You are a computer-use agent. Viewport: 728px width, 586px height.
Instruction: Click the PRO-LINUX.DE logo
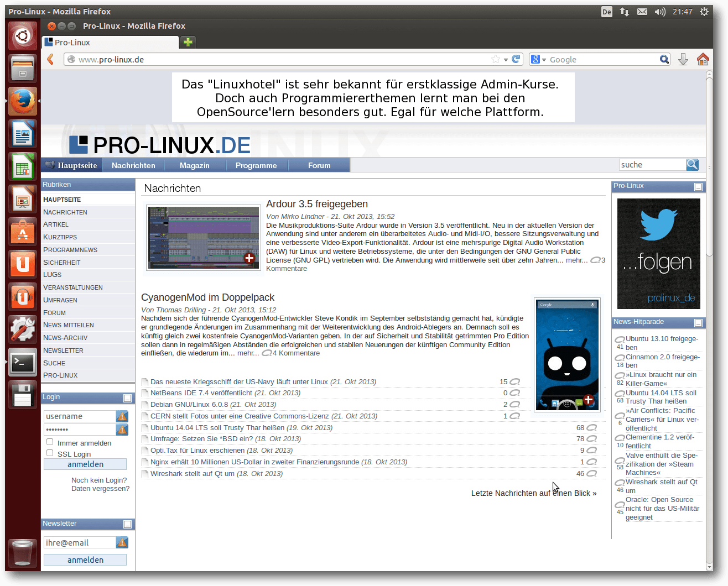point(160,145)
